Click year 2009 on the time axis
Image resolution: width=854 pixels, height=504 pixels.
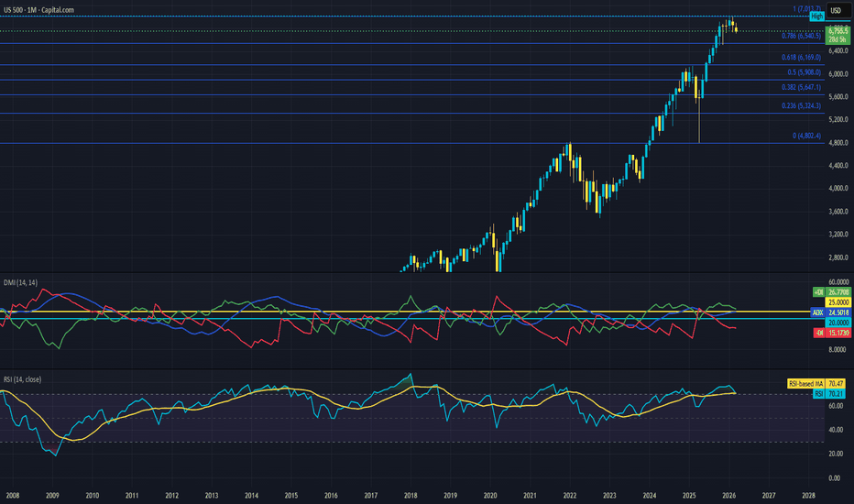52,496
